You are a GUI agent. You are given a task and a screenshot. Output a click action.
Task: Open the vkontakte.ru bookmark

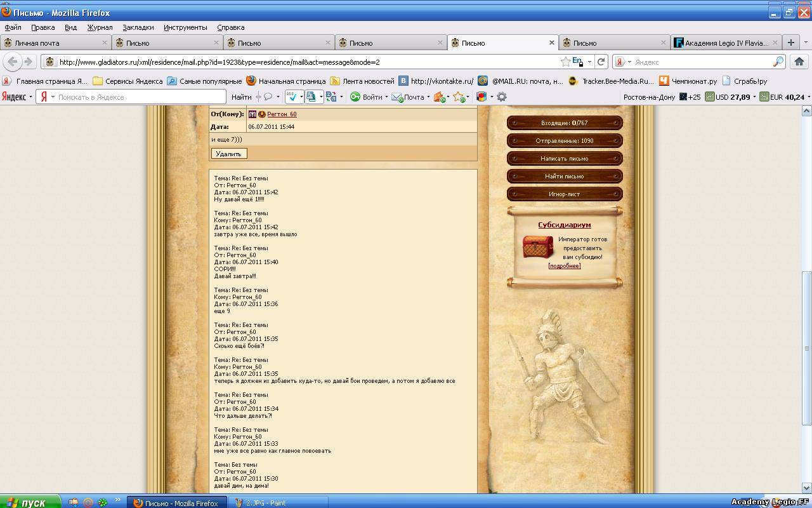[435, 81]
